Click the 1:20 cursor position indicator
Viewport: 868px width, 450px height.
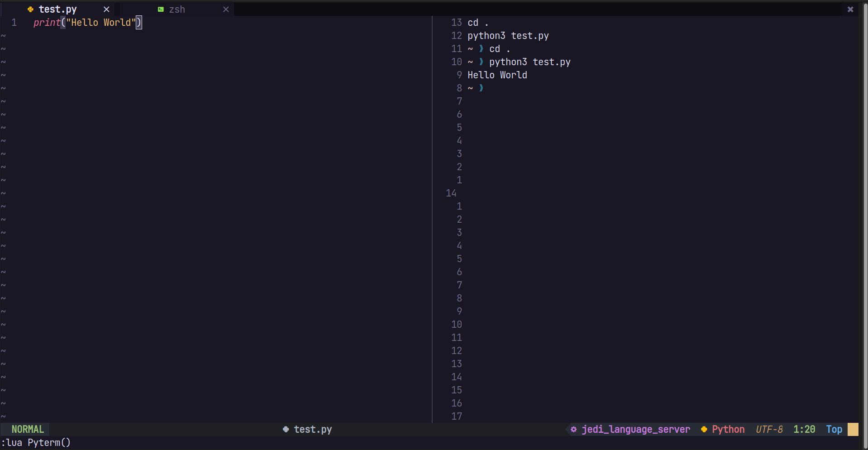(x=804, y=429)
